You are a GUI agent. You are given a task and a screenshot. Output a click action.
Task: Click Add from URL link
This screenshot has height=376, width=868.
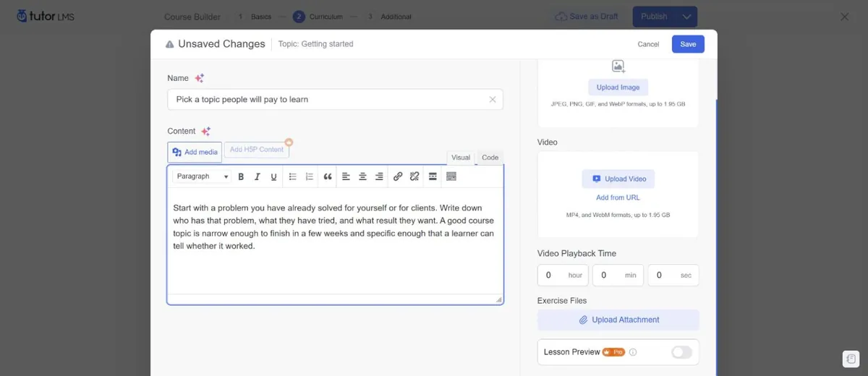pos(618,197)
